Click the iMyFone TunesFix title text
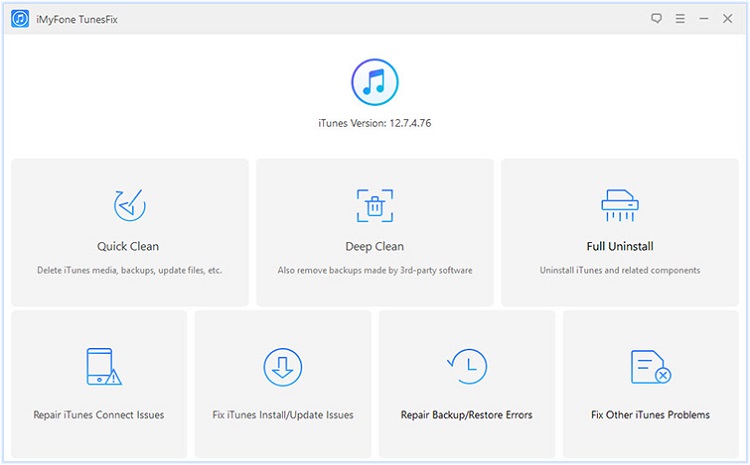Viewport: 750px width, 465px height. (77, 20)
